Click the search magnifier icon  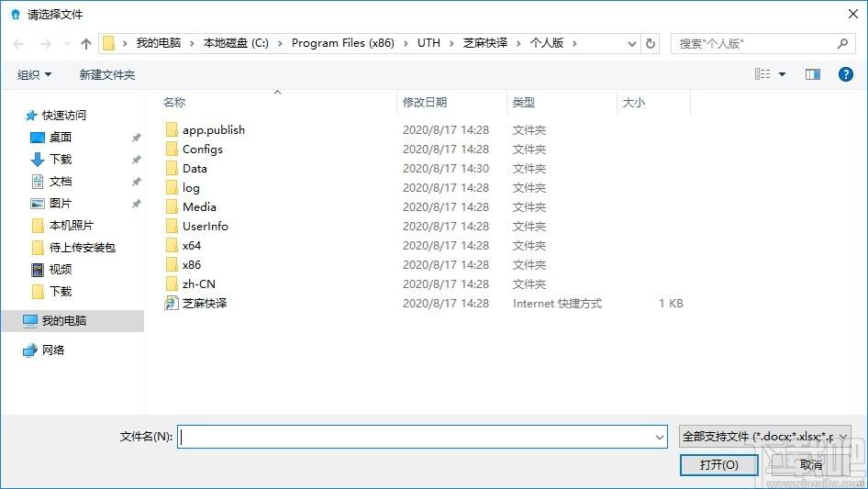click(x=842, y=43)
